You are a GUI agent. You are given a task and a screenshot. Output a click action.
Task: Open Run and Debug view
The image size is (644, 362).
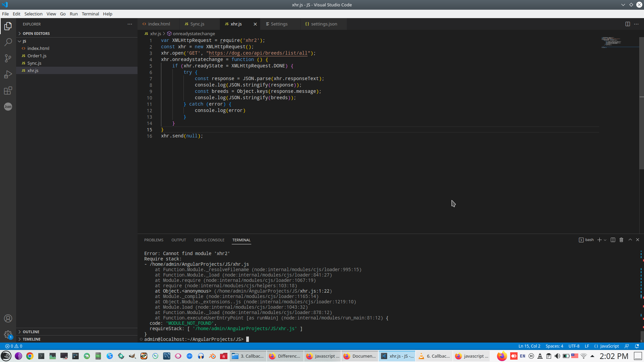tap(8, 74)
